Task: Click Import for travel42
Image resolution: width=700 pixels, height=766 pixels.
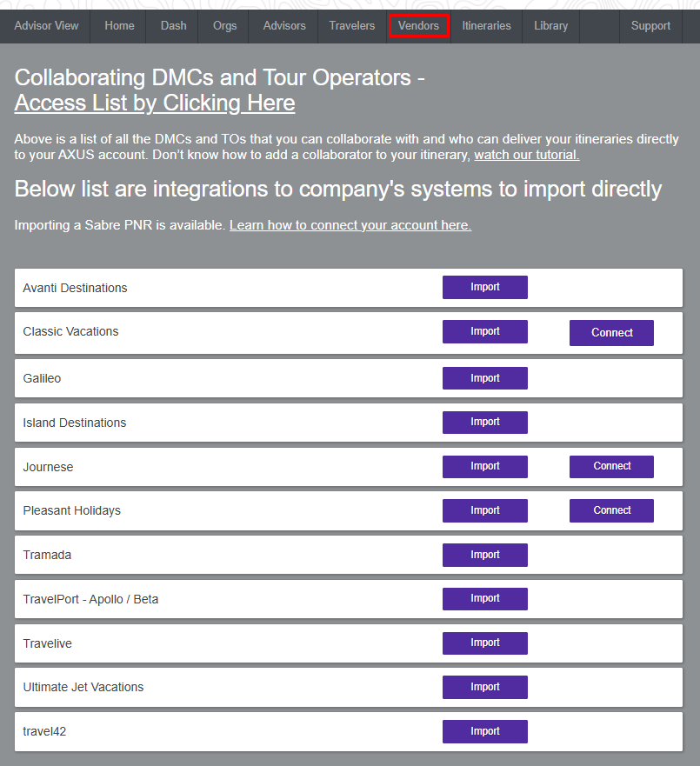Action: [x=484, y=731]
